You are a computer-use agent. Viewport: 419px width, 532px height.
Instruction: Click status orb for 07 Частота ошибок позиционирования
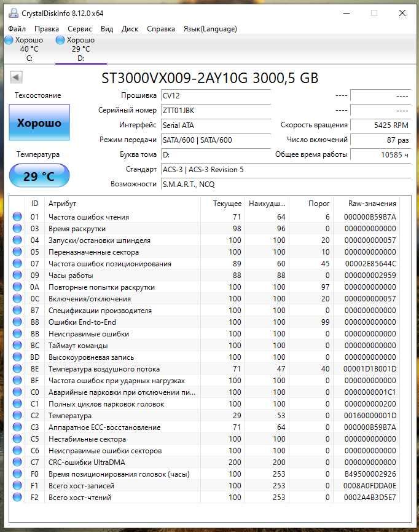(x=17, y=263)
